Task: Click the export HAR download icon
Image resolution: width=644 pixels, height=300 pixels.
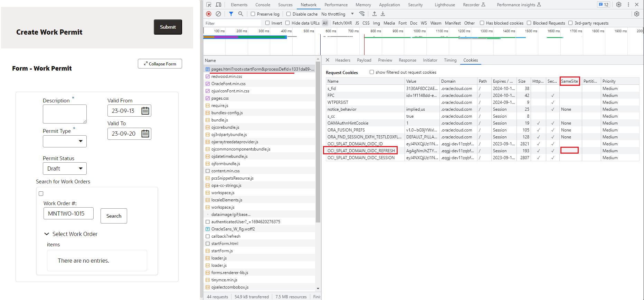Action: (383, 14)
